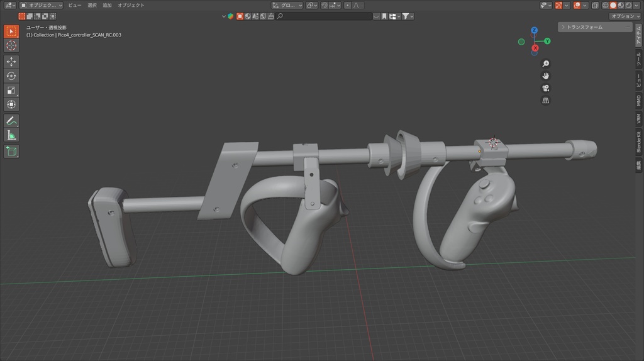This screenshot has height=361, width=644.
Task: Open the editor type dropdown
Action: click(10, 5)
